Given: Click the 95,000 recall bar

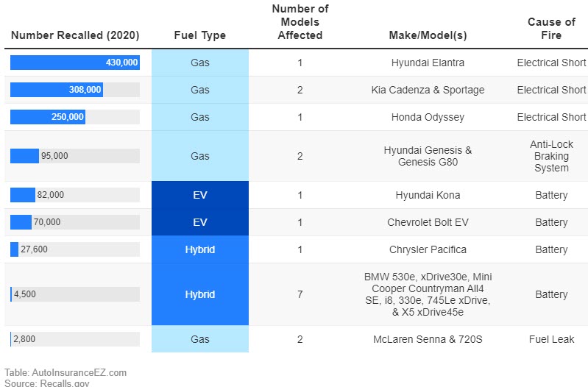Looking at the screenshot, I should pos(24,156).
